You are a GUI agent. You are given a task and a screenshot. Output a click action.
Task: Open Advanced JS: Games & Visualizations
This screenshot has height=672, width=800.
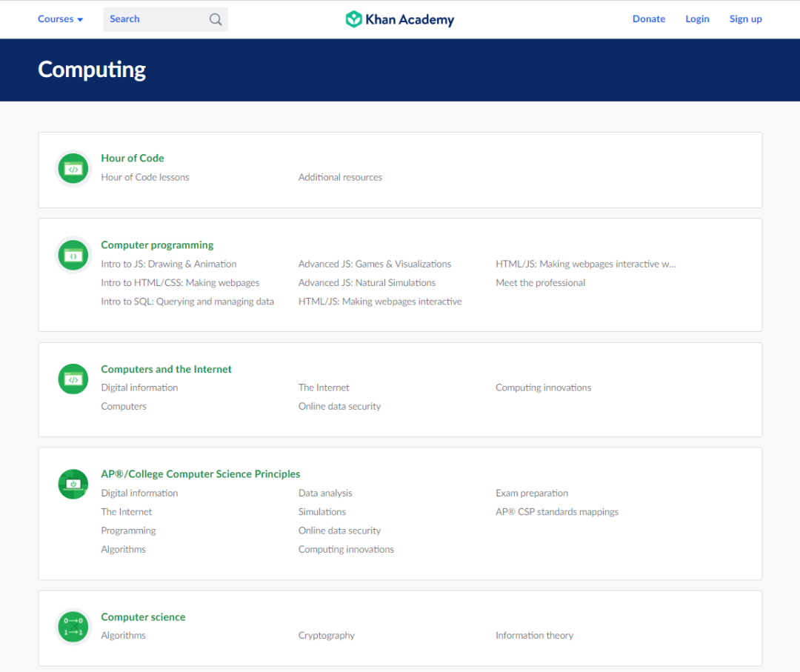point(375,264)
